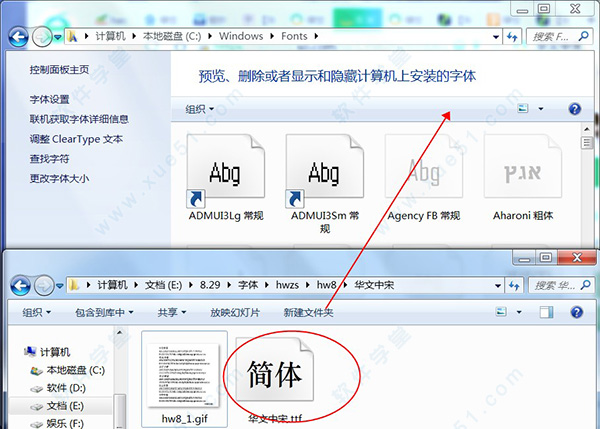Open help in the Fonts window
This screenshot has width=600, height=429.
click(x=574, y=109)
